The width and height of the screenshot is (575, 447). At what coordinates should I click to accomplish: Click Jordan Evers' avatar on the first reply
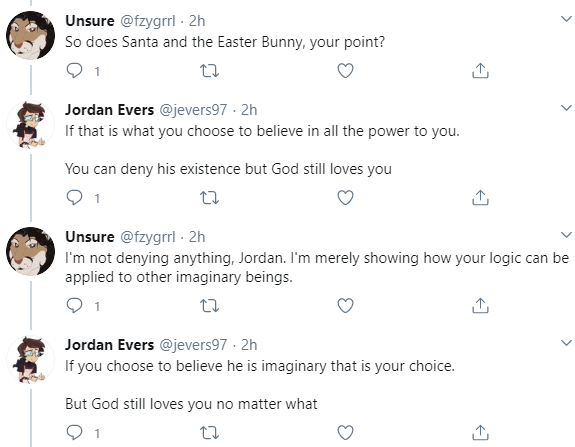30,125
